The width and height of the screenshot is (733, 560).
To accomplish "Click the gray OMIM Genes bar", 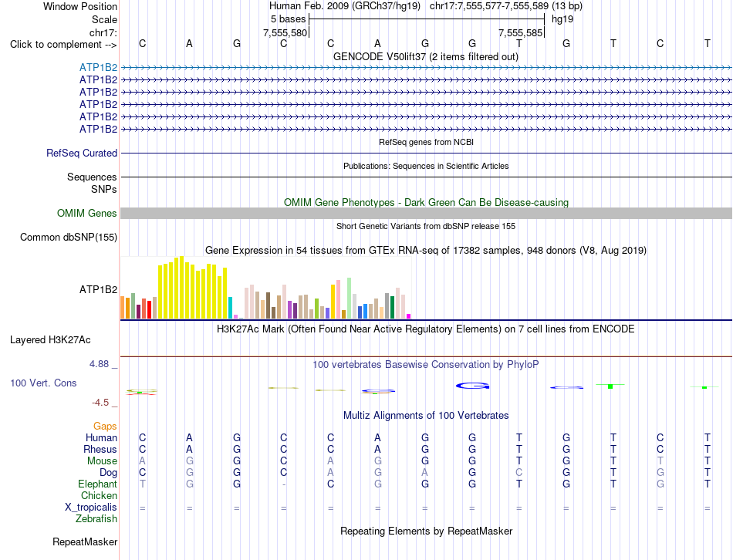I will 426,213.
